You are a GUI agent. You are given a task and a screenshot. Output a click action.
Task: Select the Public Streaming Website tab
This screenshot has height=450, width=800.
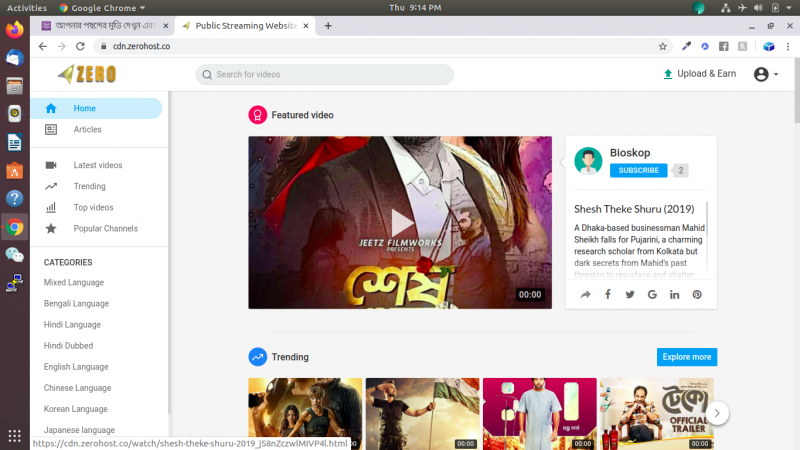coord(245,26)
